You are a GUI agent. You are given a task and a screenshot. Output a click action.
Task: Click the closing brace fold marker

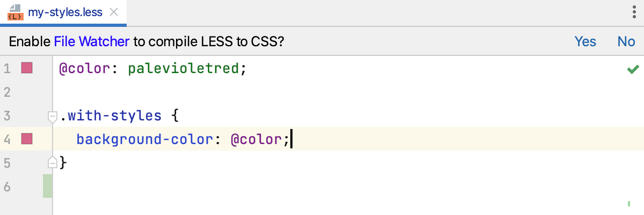(x=53, y=162)
